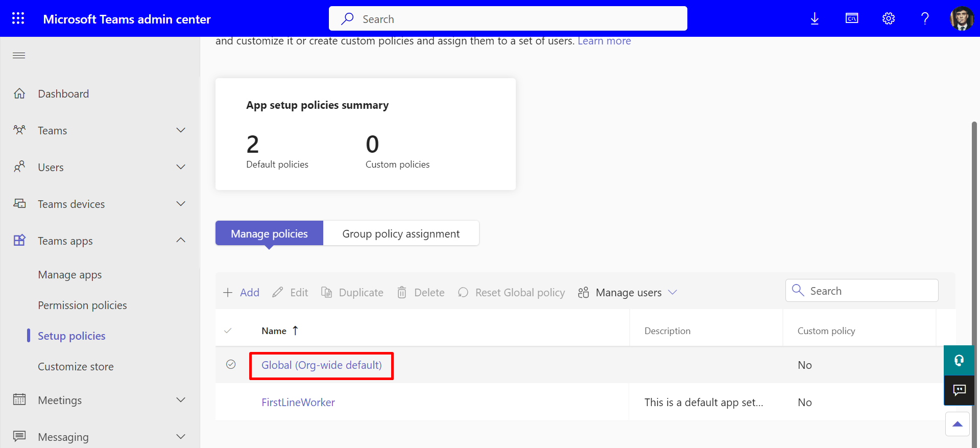Click the policy list Search field
This screenshot has height=448, width=980.
tap(862, 291)
